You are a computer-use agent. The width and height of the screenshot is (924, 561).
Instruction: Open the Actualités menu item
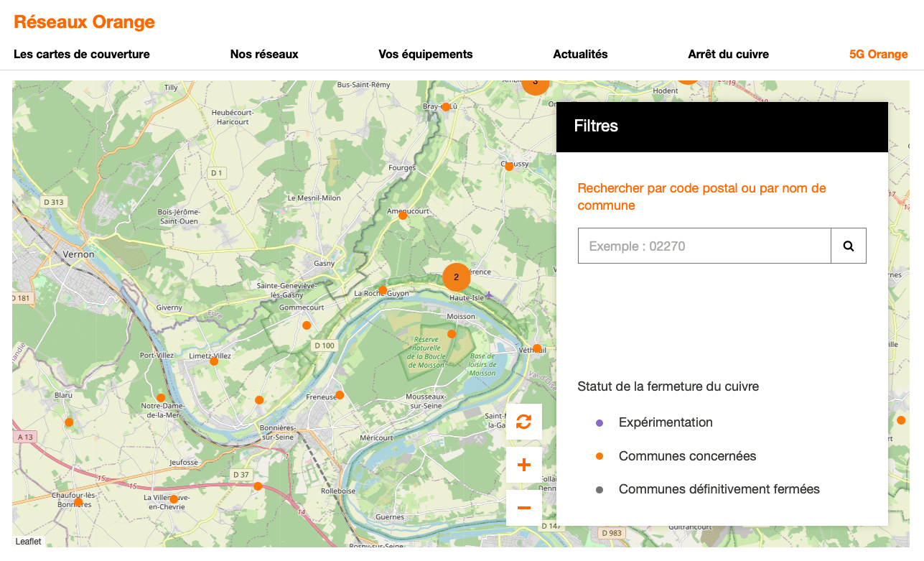[x=580, y=54]
